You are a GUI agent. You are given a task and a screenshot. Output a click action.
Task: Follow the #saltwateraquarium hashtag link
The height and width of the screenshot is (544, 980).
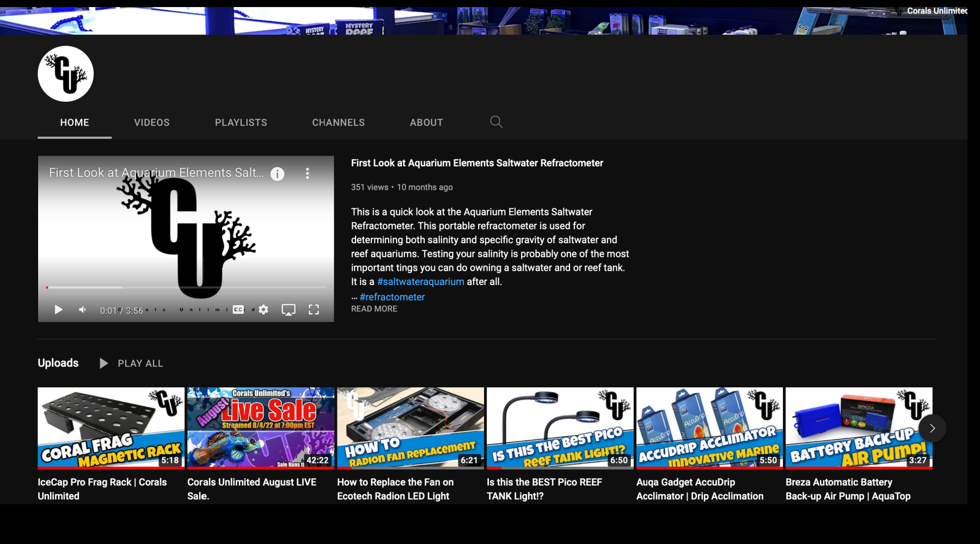420,282
